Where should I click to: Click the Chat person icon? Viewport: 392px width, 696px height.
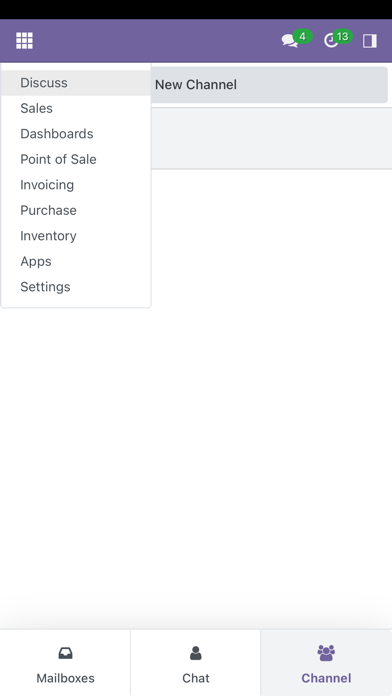[x=195, y=653]
